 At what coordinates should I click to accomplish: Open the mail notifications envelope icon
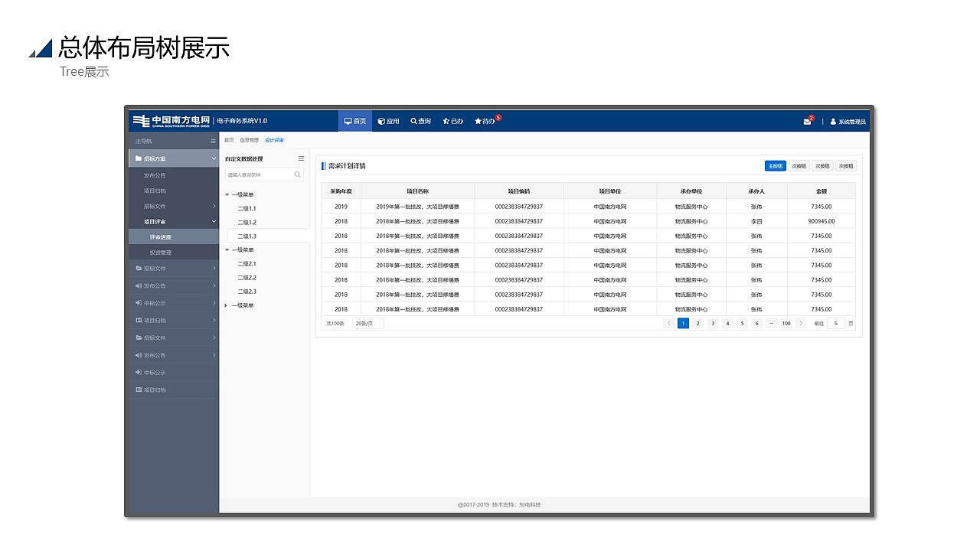[x=807, y=121]
